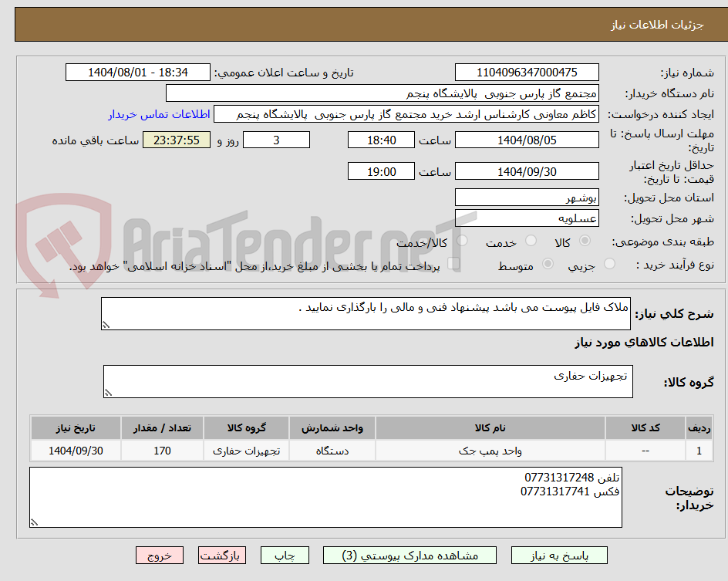Click the بازگشت button

coord(222,555)
